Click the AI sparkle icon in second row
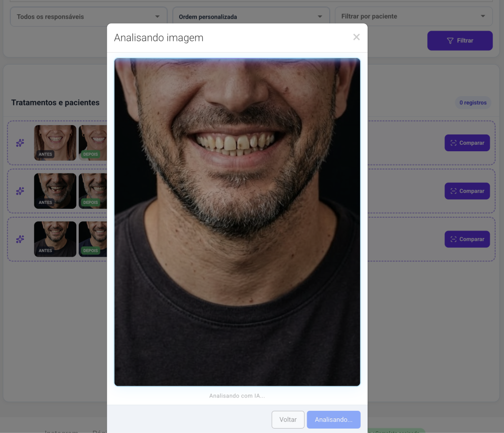 click(x=20, y=191)
